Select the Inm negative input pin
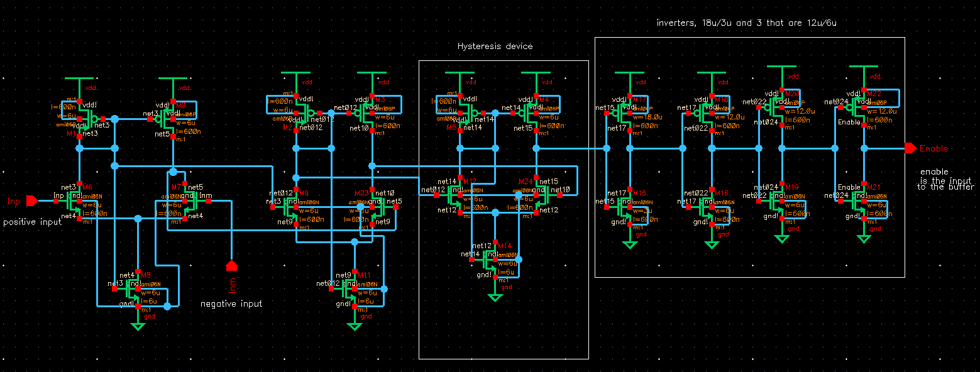Image resolution: width=980 pixels, height=372 pixels. (x=231, y=266)
